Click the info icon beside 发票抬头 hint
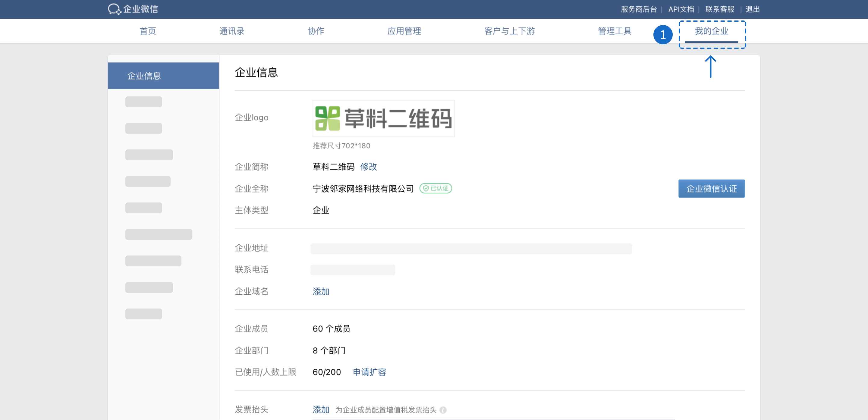This screenshot has height=420, width=868. pos(443,410)
